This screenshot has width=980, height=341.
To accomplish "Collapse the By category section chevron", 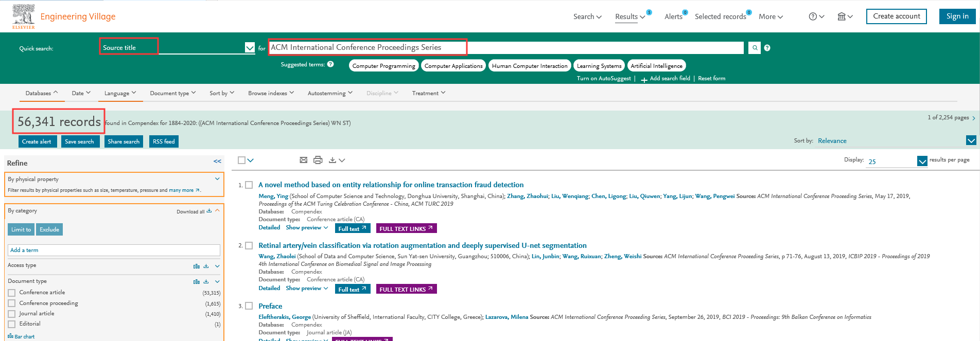I will click(x=217, y=210).
